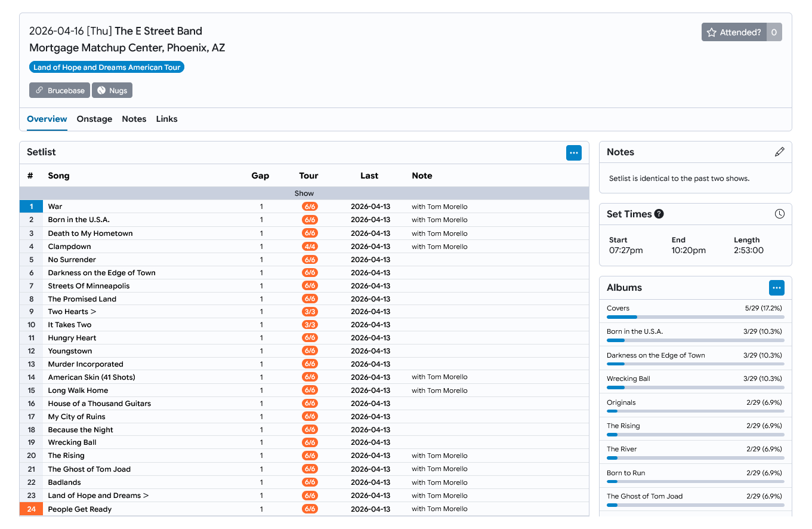Screen dimensions: 812x529
Task: Select the Wrecking Ball album entry
Action: click(x=628, y=379)
